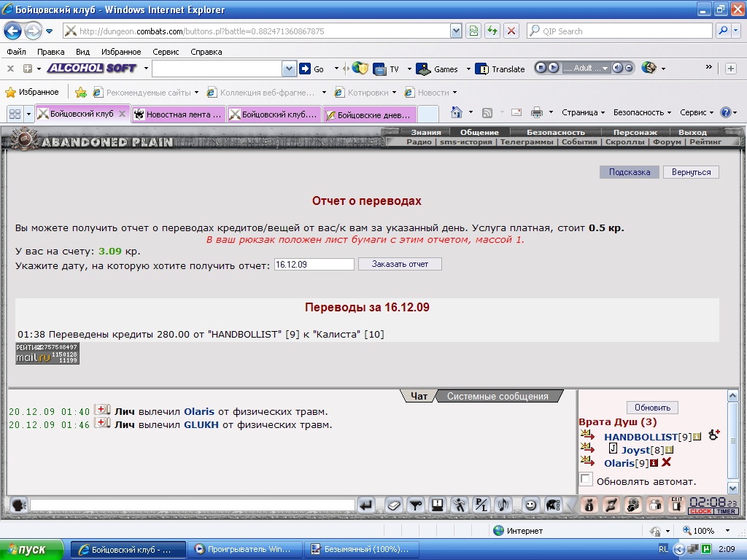
Task: Clear the chat using the eraser icon
Action: pos(393,505)
